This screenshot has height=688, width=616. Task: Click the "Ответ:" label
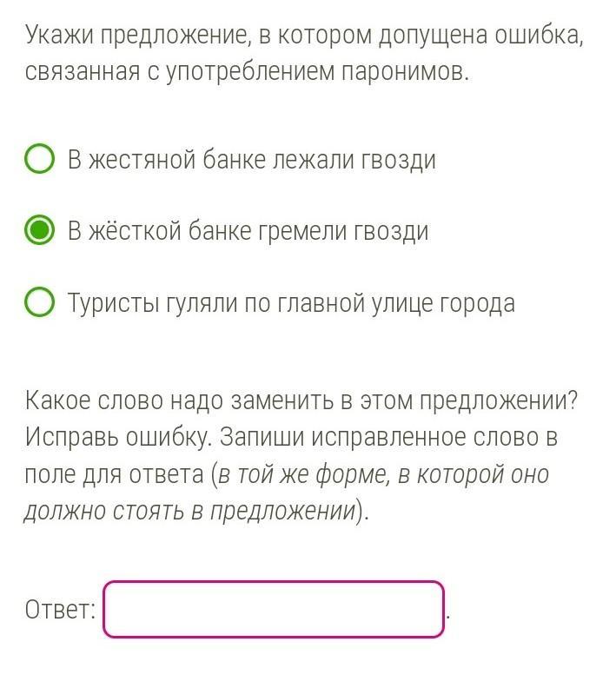pos(60,610)
